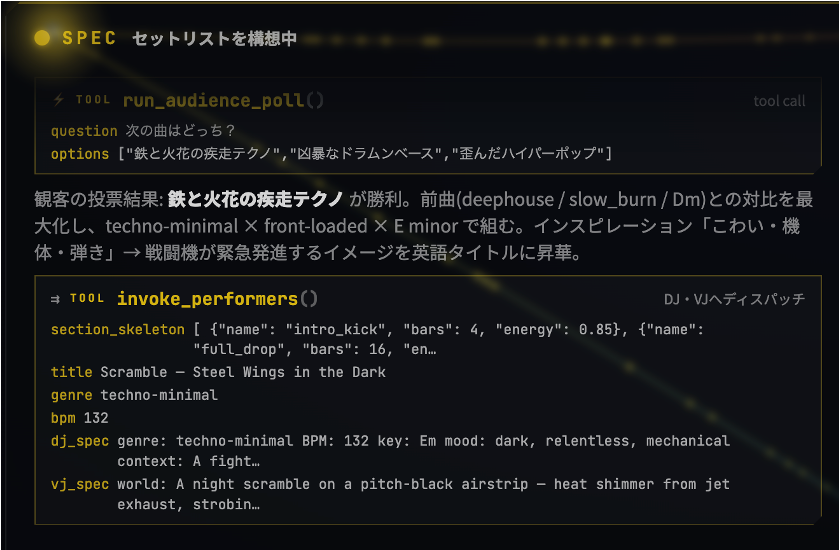Click 'Scramble — Steel Wings in the Dark'

[x=243, y=372]
